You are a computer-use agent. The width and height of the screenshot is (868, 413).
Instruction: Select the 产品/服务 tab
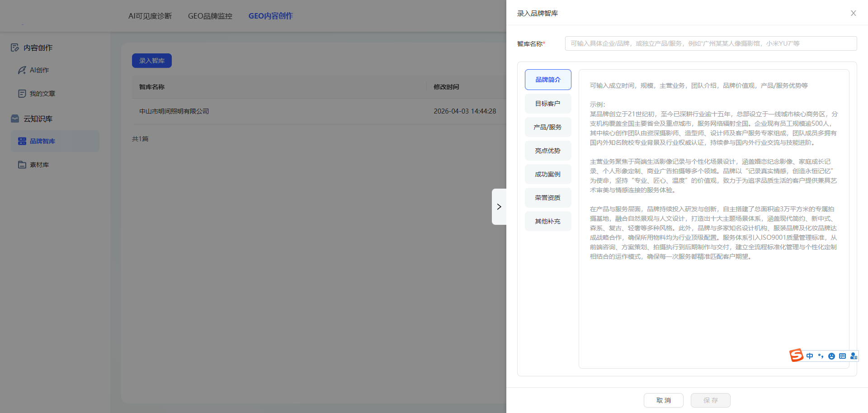tap(547, 127)
